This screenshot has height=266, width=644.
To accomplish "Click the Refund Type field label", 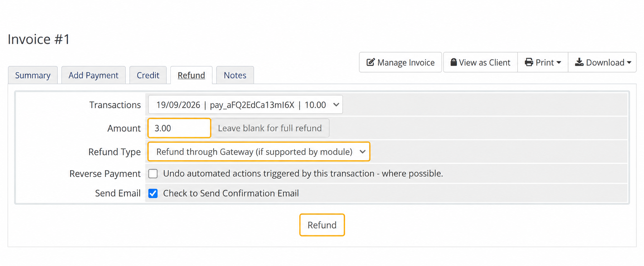I will coord(115,152).
